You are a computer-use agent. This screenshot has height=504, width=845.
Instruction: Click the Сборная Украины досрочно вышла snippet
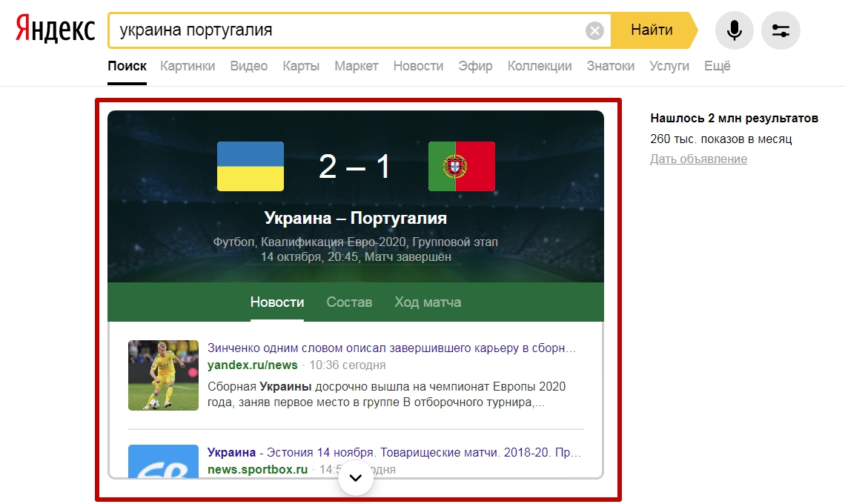click(387, 394)
